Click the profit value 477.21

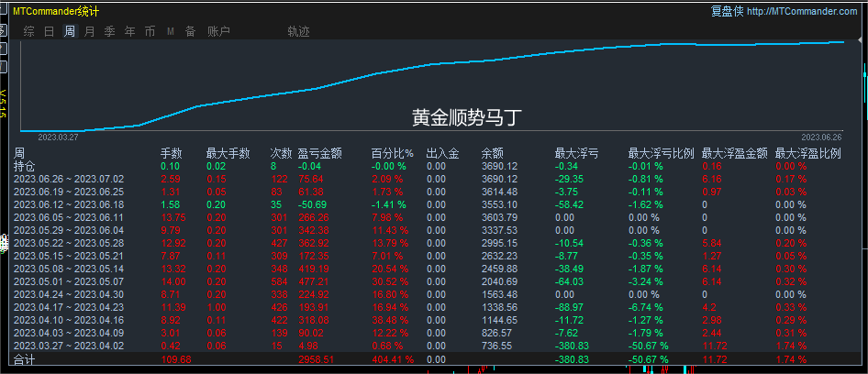tap(313, 281)
